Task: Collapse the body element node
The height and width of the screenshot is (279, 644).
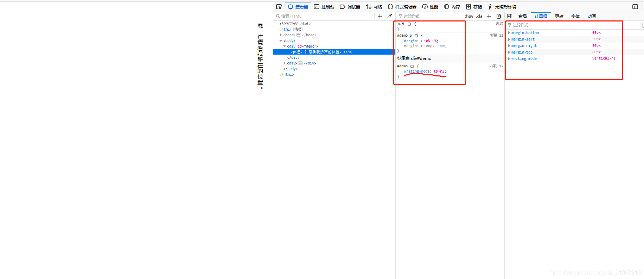Action: tap(281, 41)
